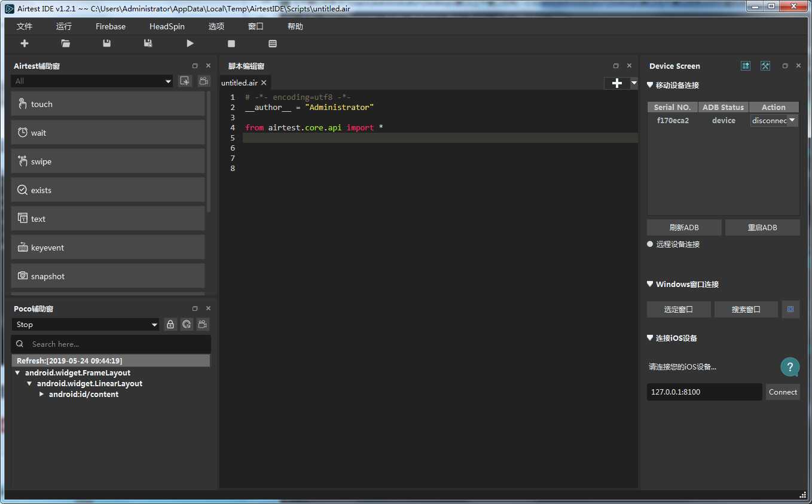Float the 脚本编辑窗 panel with its undock icon

616,66
